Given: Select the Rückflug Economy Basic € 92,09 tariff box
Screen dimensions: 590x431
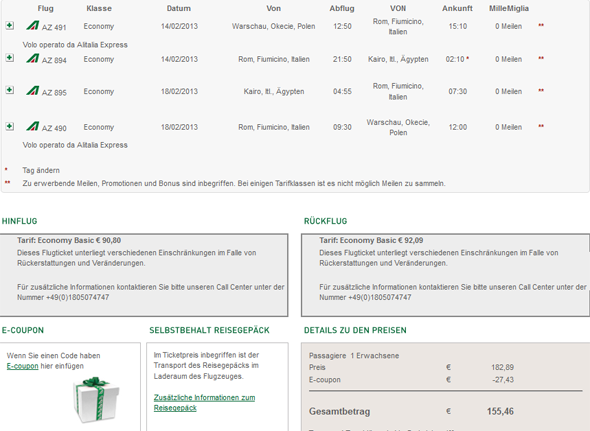Looking at the screenshot, I should (446, 275).
